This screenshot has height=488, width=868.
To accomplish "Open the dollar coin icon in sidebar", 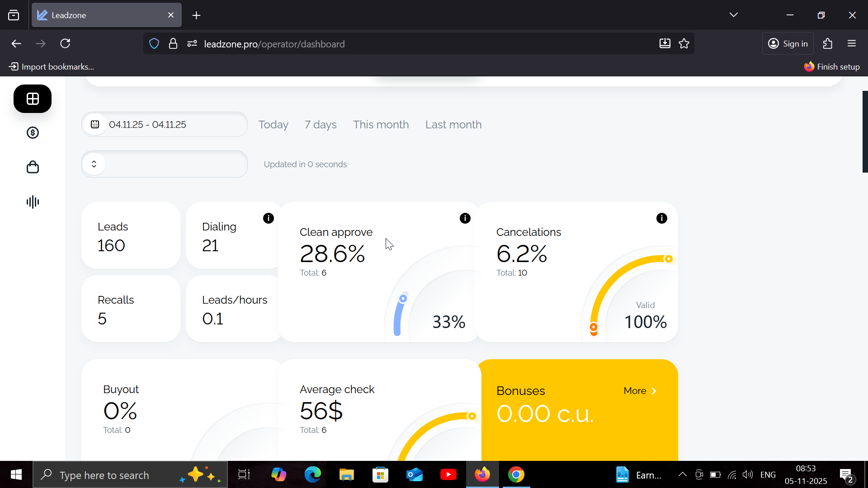I will [33, 133].
